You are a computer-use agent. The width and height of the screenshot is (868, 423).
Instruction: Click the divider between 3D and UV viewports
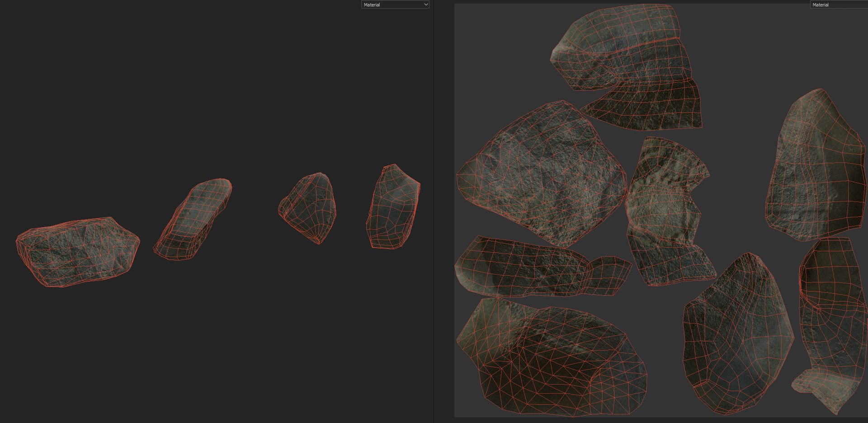point(434,211)
